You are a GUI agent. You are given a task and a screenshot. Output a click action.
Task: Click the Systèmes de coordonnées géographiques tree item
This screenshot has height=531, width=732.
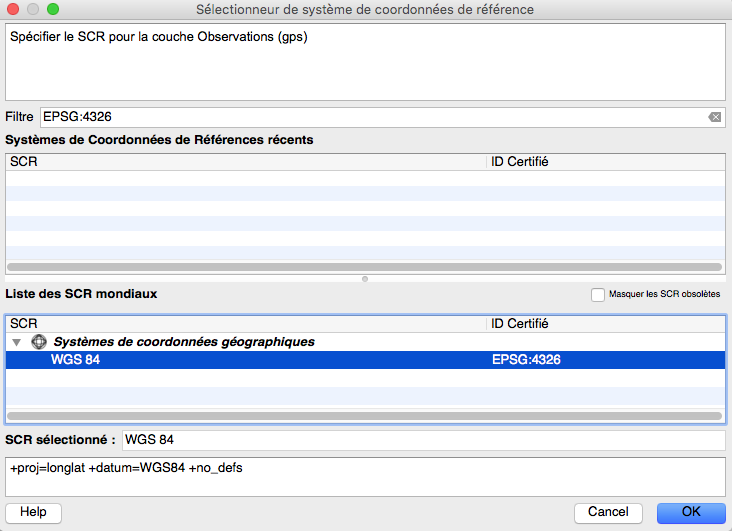184,342
